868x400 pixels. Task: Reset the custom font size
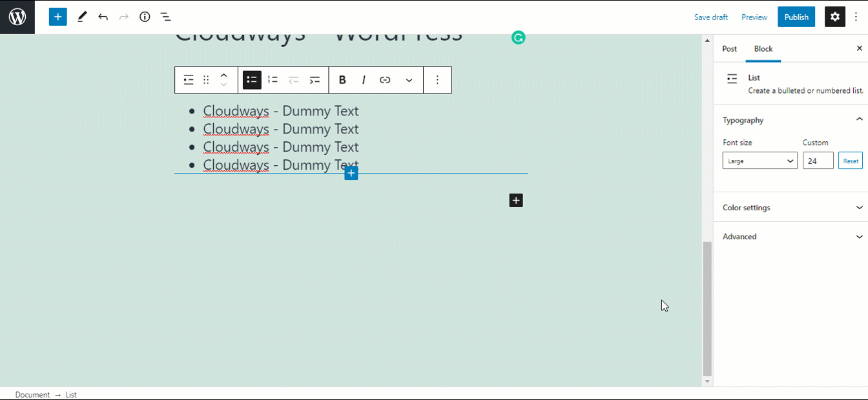tap(851, 161)
